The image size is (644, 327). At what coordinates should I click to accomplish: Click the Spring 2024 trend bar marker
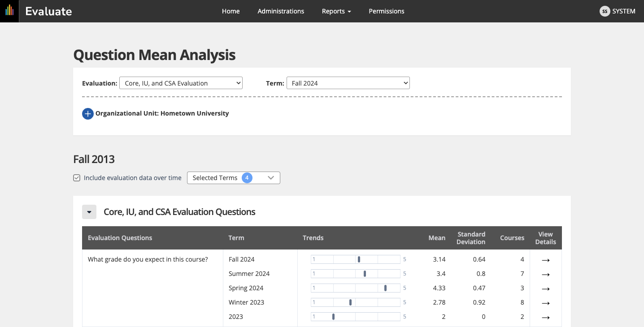[x=385, y=288]
